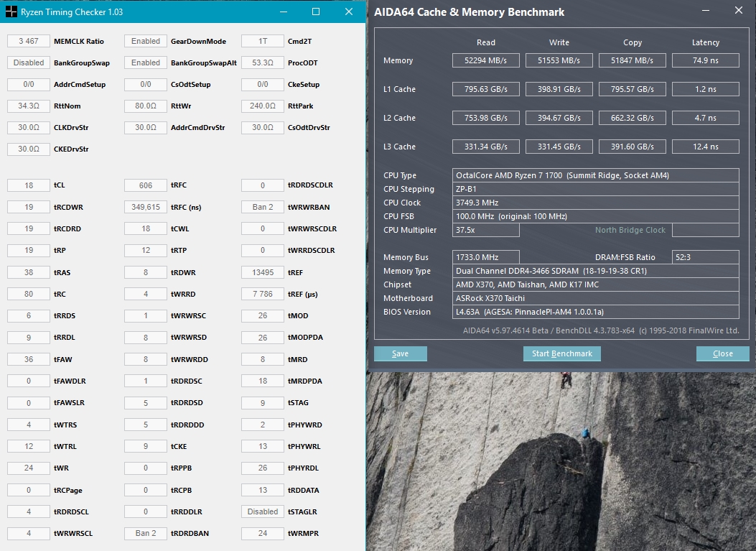Click L3 Cache Copy 391.60 GB/s field

click(x=632, y=147)
